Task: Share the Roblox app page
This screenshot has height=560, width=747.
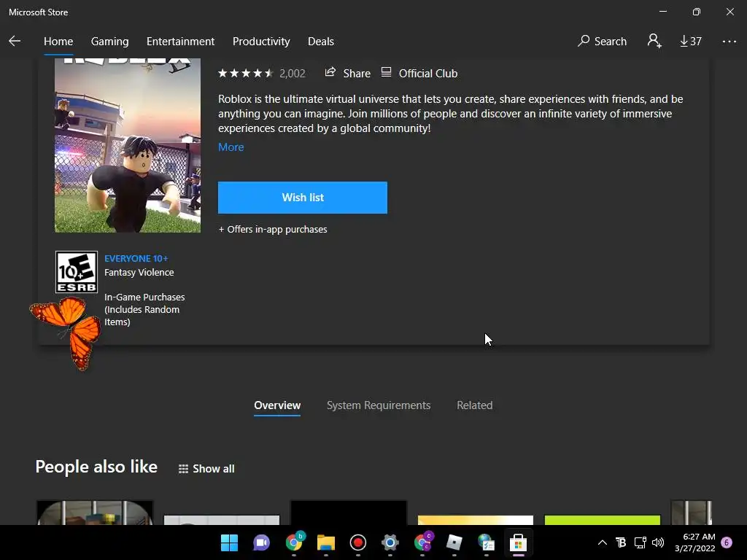Action: (347, 74)
